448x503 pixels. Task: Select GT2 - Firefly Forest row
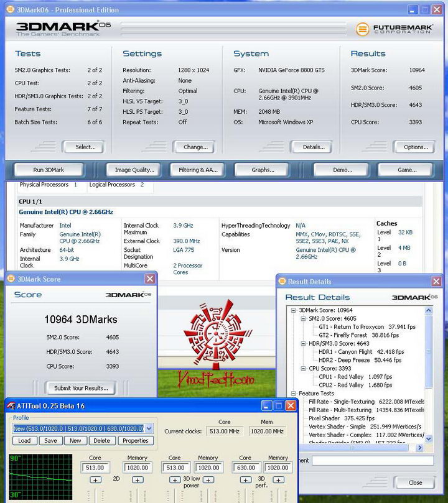(358, 335)
